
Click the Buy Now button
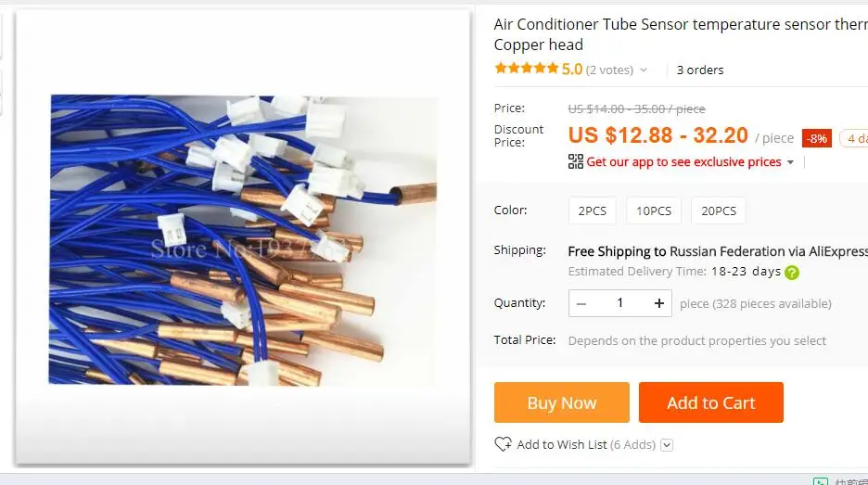[561, 402]
